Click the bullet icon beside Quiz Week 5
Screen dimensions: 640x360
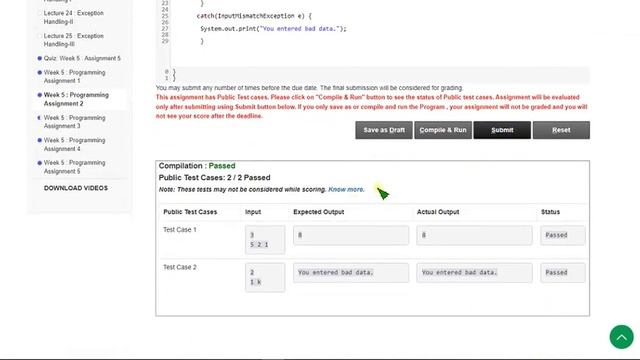[x=40, y=58]
